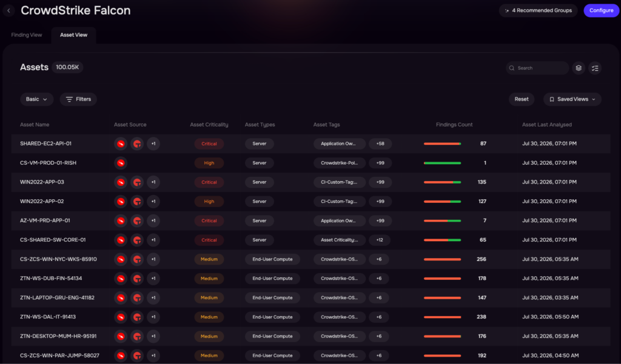
Task: Sort by Asset Criticality column header
Action: point(209,125)
